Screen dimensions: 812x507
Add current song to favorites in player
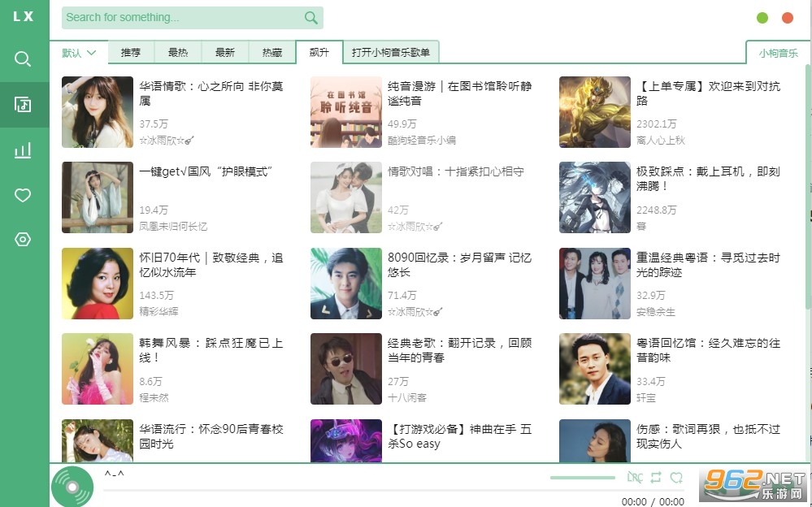676,478
